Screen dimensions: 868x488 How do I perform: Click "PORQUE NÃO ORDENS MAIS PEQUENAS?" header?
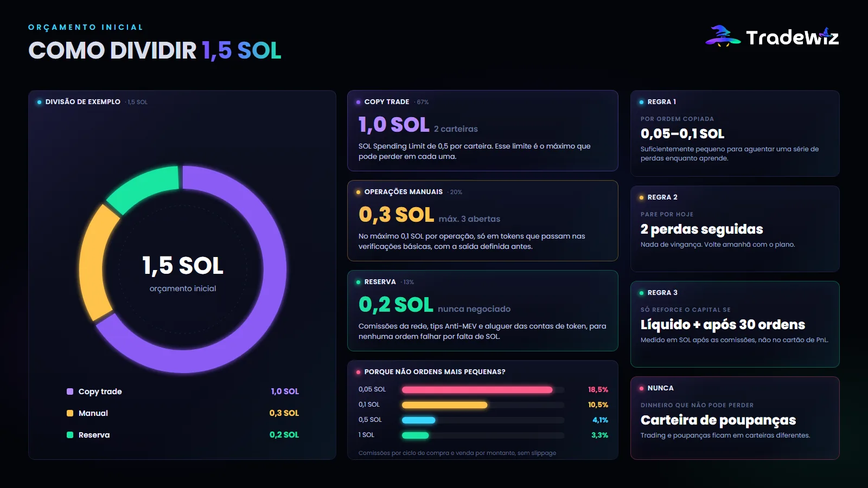435,372
